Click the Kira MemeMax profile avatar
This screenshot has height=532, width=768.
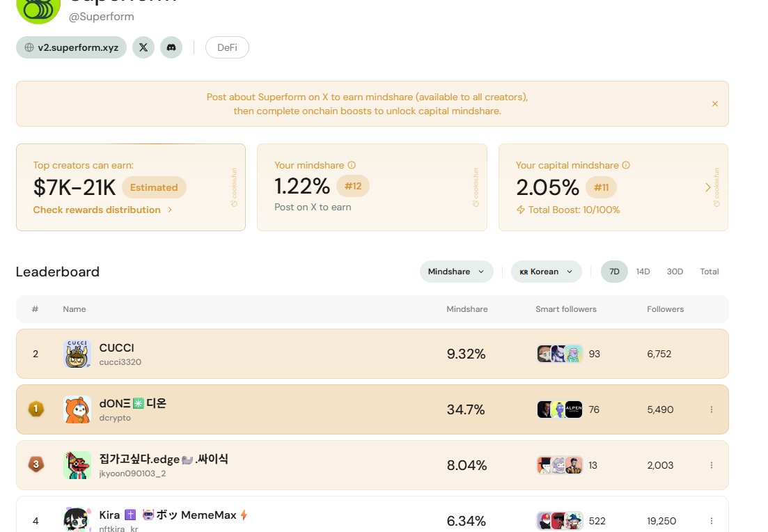(x=77, y=519)
